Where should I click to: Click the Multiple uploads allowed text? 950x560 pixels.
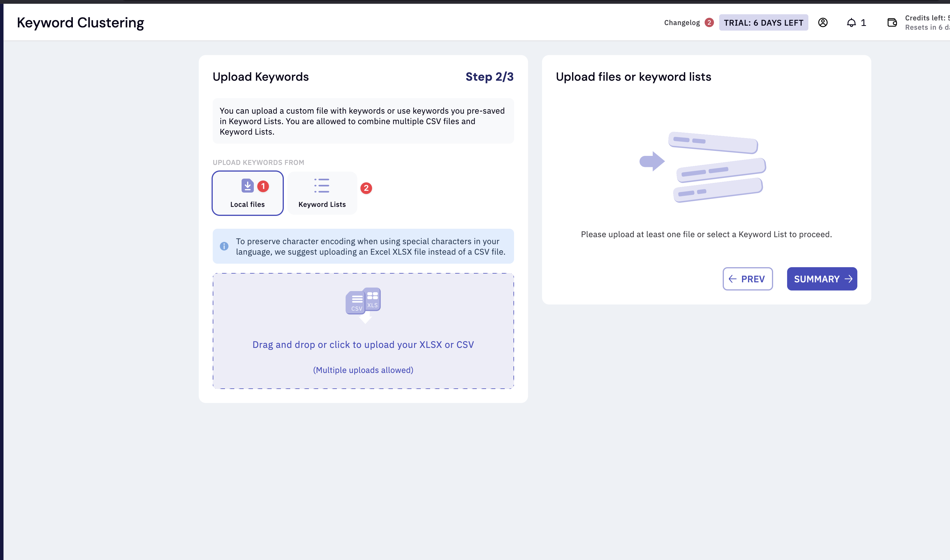(363, 370)
